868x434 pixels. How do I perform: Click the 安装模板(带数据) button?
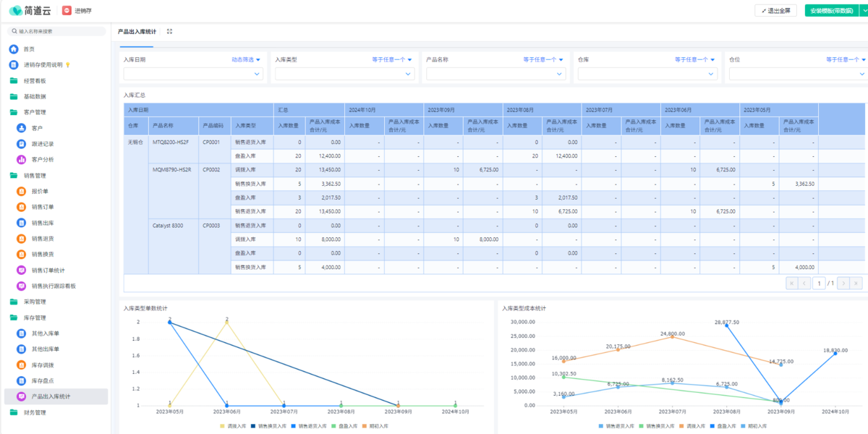coord(835,11)
